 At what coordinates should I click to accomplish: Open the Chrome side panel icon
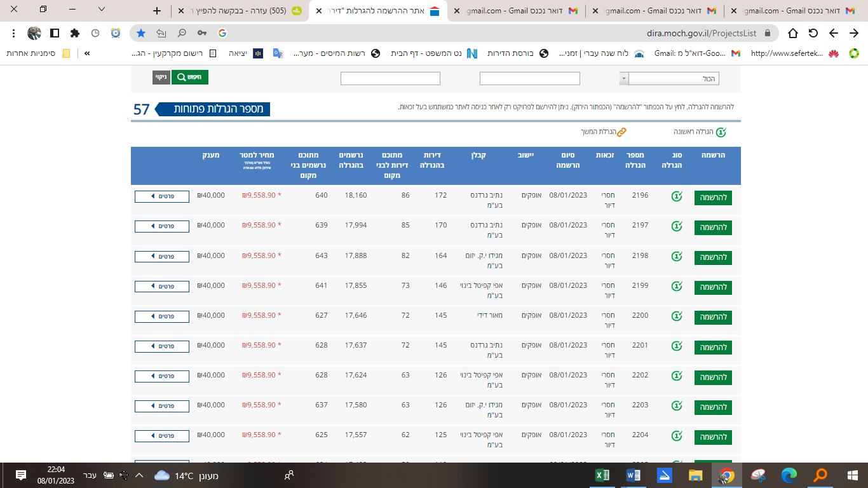[x=55, y=33]
